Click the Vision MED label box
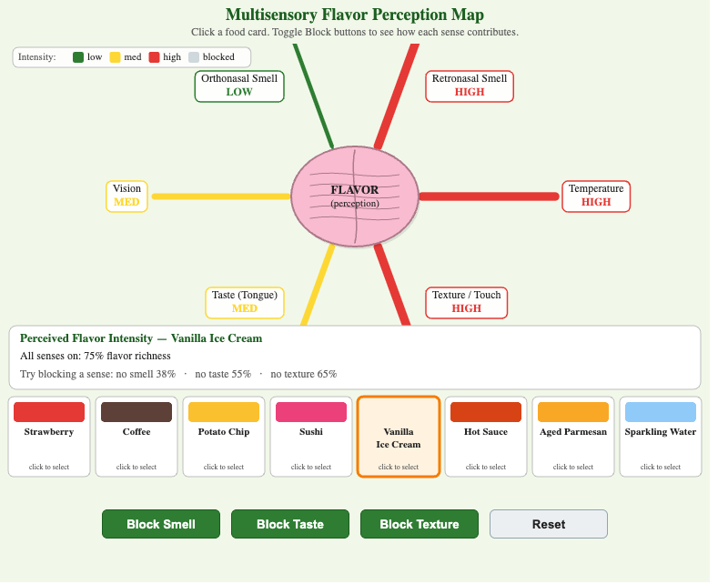The image size is (728, 584). pyautogui.click(x=126, y=196)
